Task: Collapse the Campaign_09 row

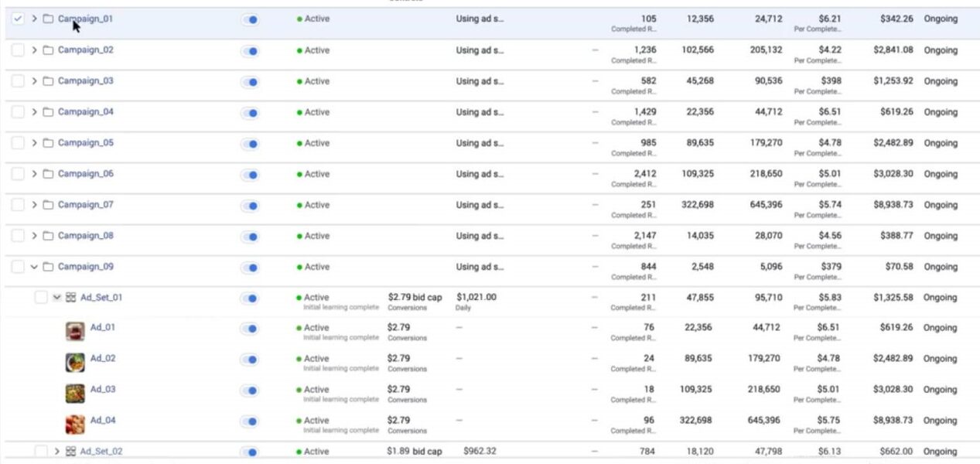Action: (x=34, y=267)
